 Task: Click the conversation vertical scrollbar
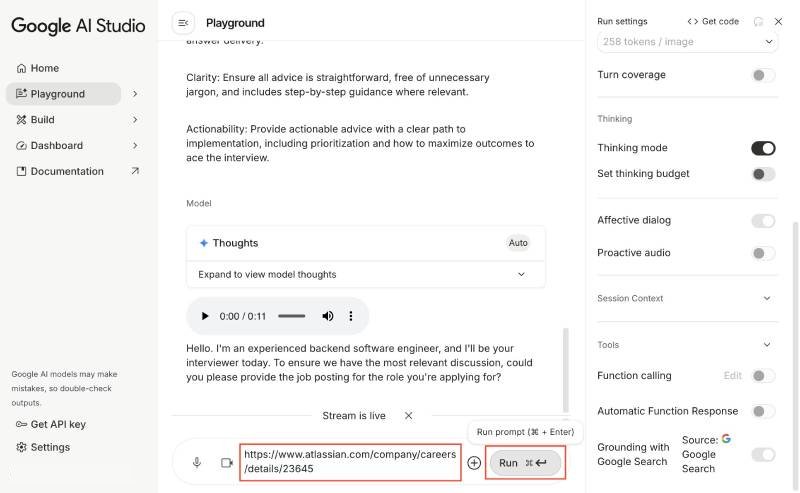tap(565, 370)
